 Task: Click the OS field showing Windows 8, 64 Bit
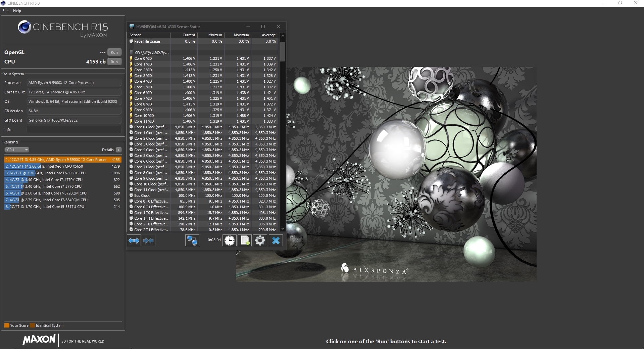coord(74,101)
